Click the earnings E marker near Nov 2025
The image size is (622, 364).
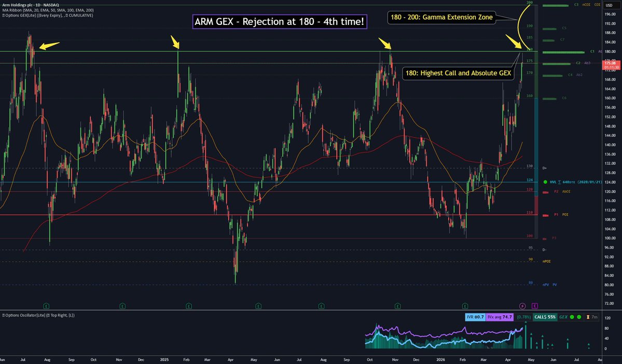(x=397, y=306)
